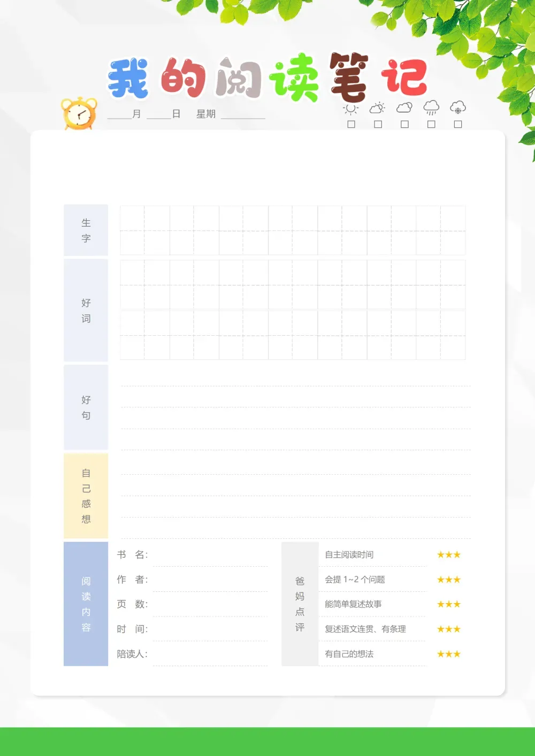Click the month blank before 月
The height and width of the screenshot is (756, 535).
coord(119,114)
